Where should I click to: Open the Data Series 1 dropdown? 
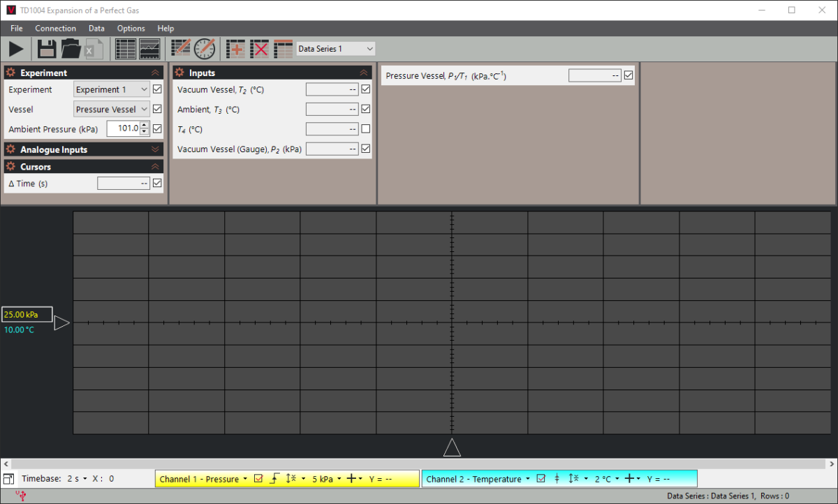(x=336, y=49)
